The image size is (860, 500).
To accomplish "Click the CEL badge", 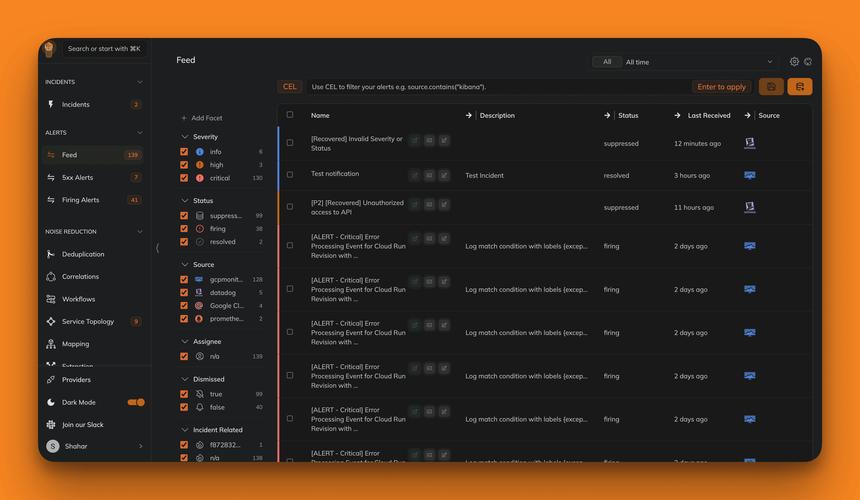I will pos(290,87).
